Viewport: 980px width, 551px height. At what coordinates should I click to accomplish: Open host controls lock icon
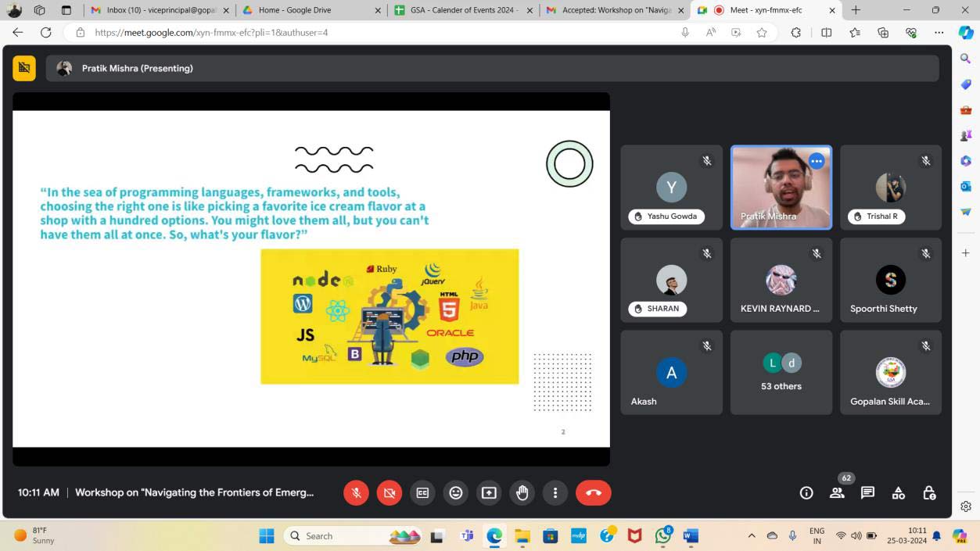[x=929, y=492]
